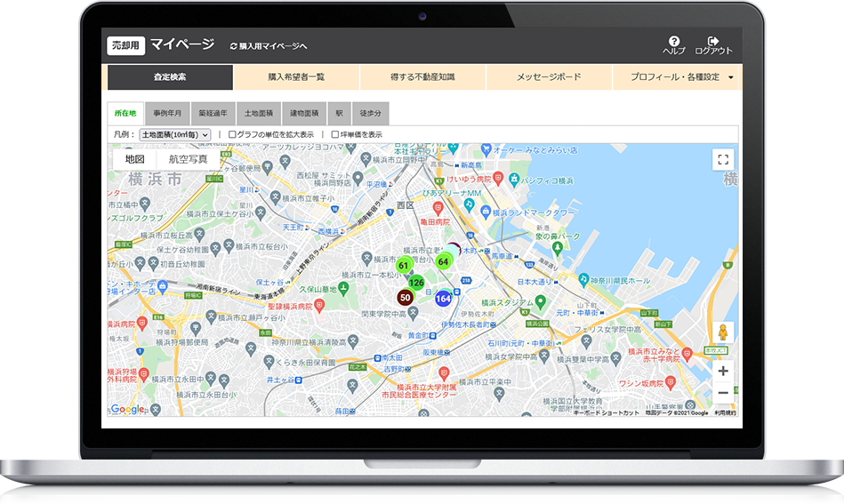
Task: Switch to the 徒歩分 tab
Action: (371, 114)
